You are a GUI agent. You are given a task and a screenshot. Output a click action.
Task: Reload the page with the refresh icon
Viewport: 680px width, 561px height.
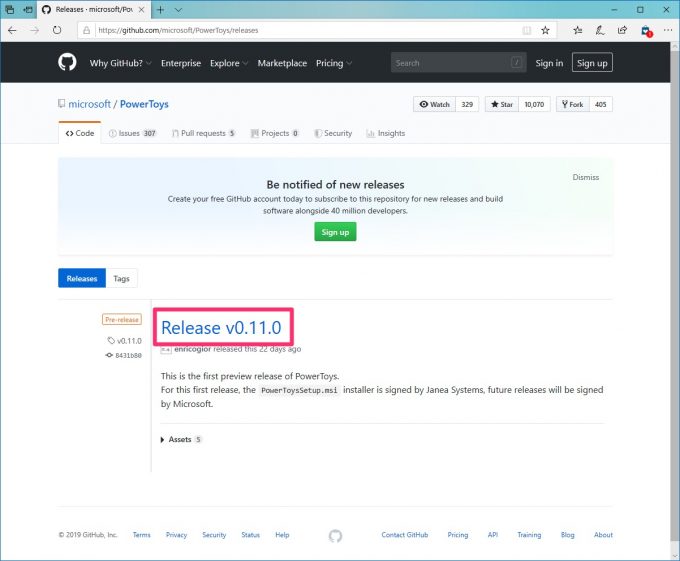tap(57, 30)
